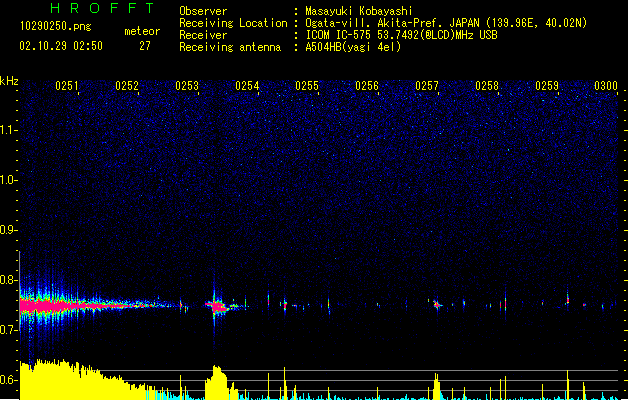Click the 0.8 kHz axis label
Screen dimensions: 629x400
(x=8, y=280)
